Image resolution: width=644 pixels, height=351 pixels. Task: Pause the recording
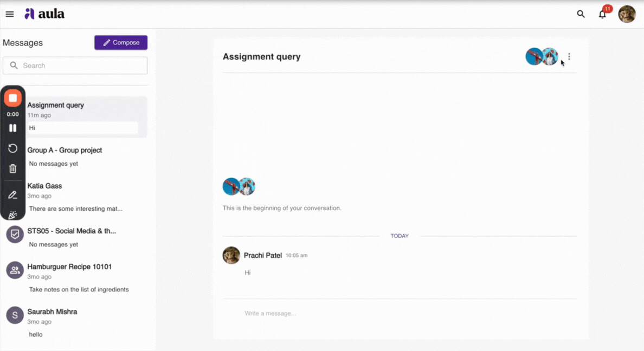[x=12, y=128]
